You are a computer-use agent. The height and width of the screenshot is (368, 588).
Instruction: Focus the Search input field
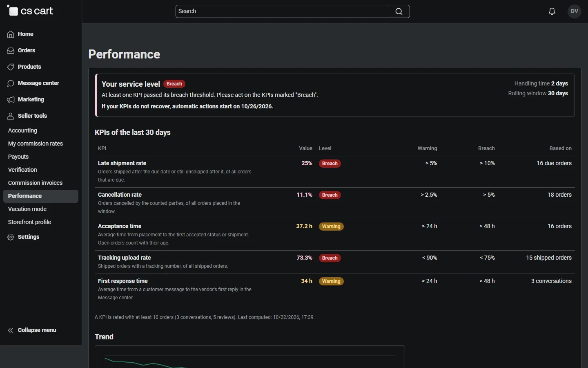pos(292,11)
